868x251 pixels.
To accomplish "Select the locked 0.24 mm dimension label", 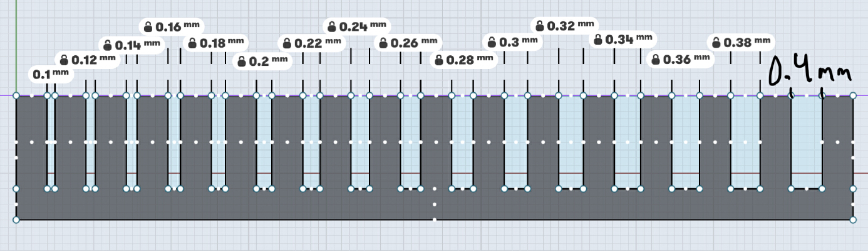I will tap(357, 26).
